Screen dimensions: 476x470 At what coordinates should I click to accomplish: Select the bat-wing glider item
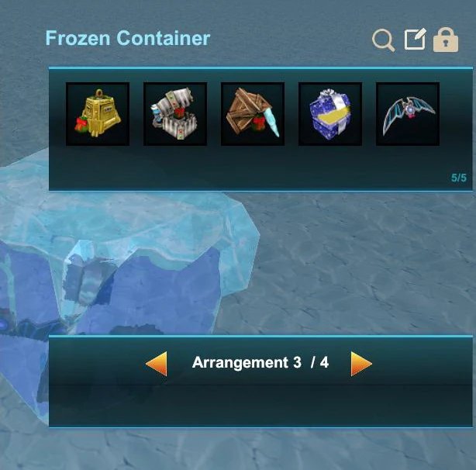pyautogui.click(x=408, y=114)
